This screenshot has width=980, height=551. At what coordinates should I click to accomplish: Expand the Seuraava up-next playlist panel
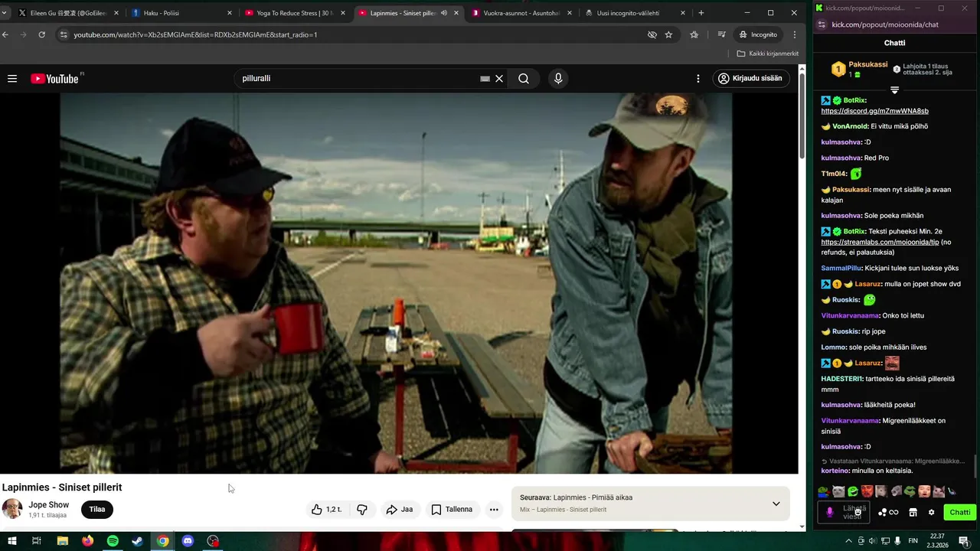coord(776,504)
